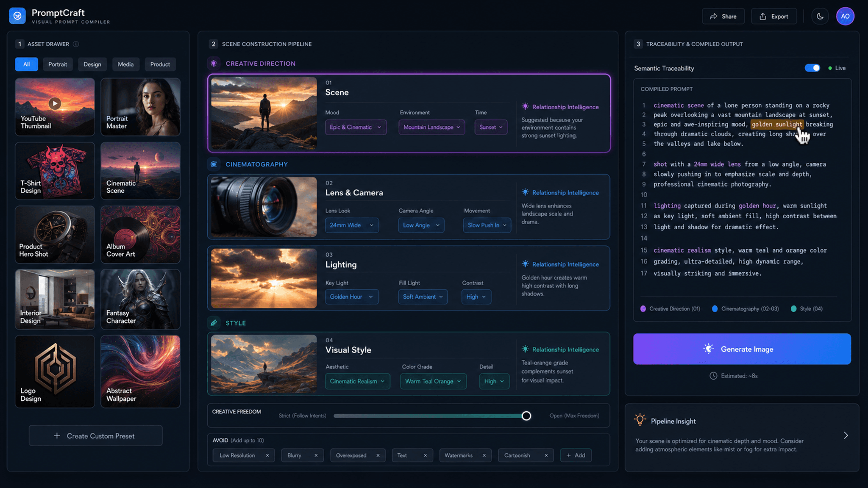The image size is (868, 488).
Task: Click Relationship Intelligence icon in Visual Style card
Action: click(x=525, y=349)
